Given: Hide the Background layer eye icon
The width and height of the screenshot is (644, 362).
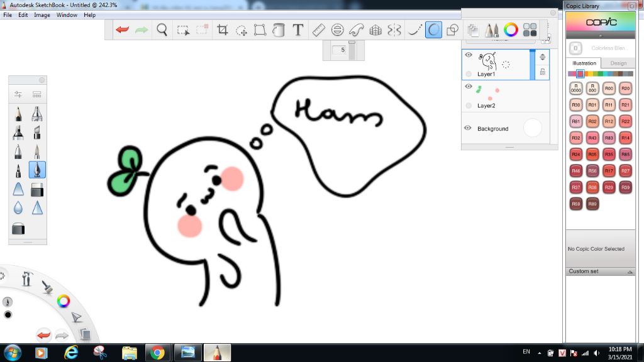Looking at the screenshot, I should click(x=468, y=128).
